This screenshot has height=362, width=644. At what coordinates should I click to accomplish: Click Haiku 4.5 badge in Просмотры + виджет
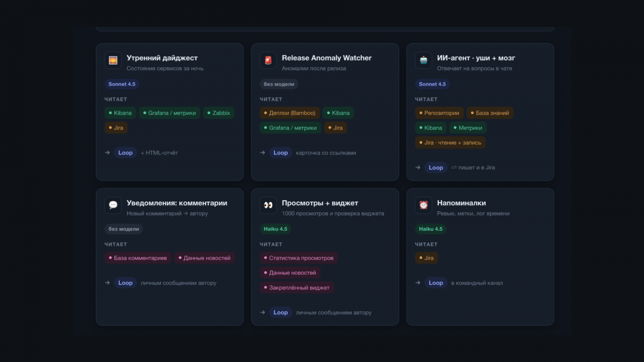click(x=275, y=229)
